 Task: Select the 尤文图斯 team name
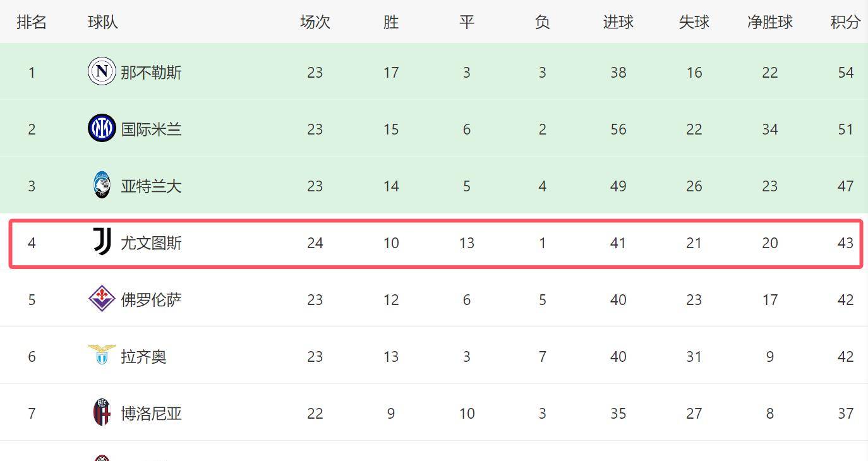[151, 243]
